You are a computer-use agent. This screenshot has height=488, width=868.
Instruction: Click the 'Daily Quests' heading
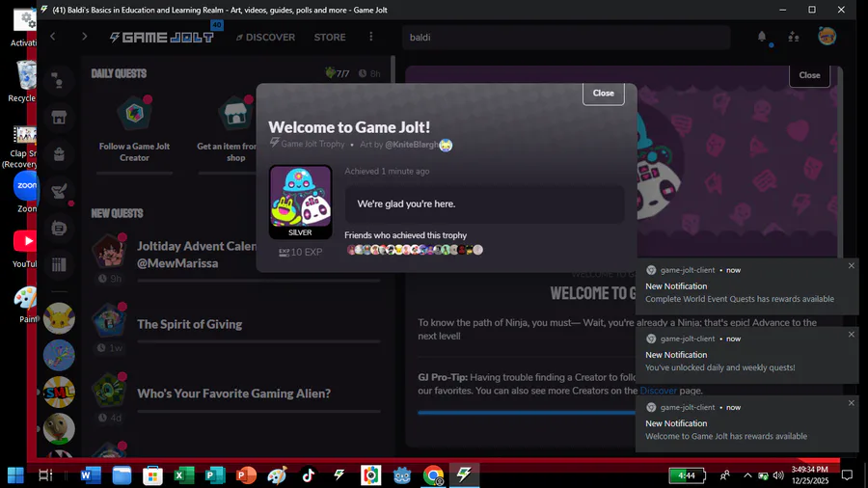click(x=119, y=73)
